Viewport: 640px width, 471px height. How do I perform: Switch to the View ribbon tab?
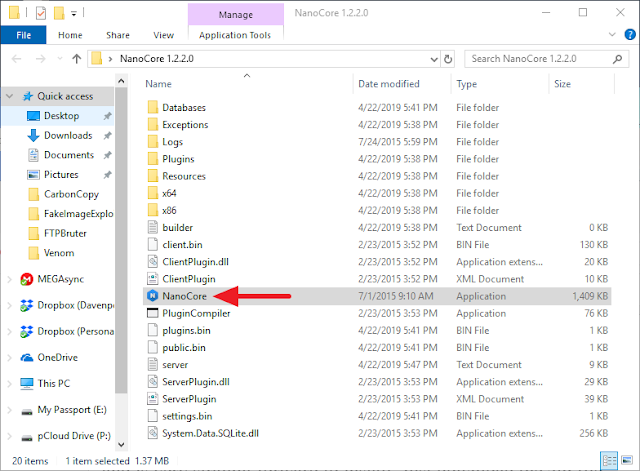tap(163, 35)
